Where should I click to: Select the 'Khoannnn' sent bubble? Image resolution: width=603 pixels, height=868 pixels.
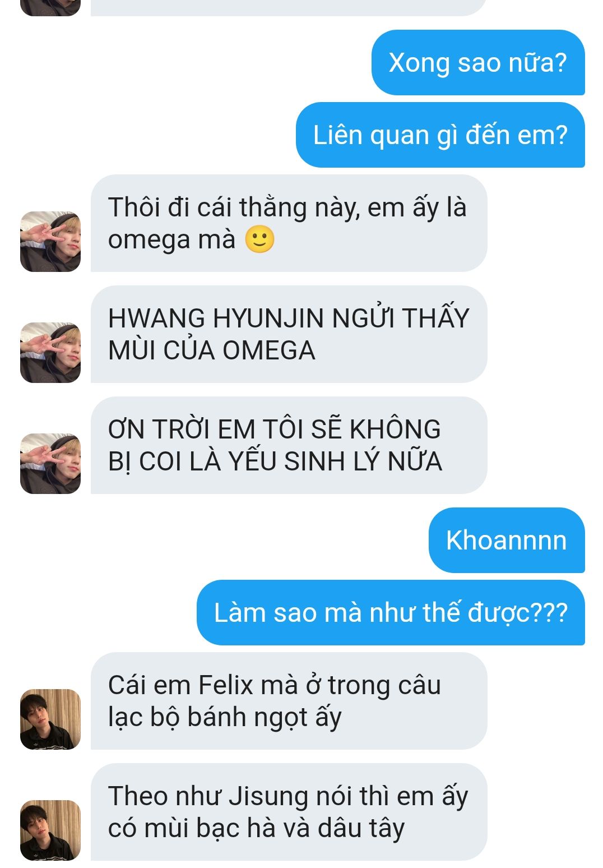[x=507, y=541]
